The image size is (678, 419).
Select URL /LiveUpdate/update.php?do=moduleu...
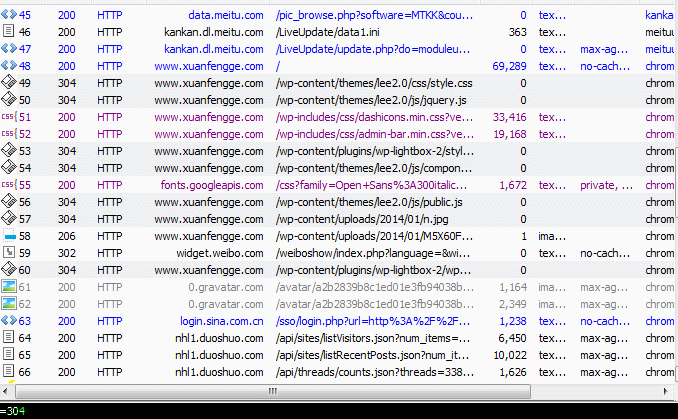pos(373,49)
